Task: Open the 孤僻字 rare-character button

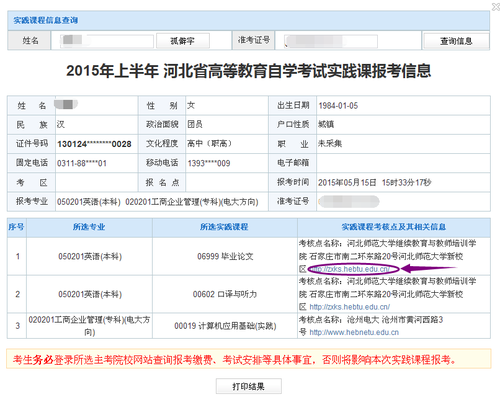Action: pos(182,41)
